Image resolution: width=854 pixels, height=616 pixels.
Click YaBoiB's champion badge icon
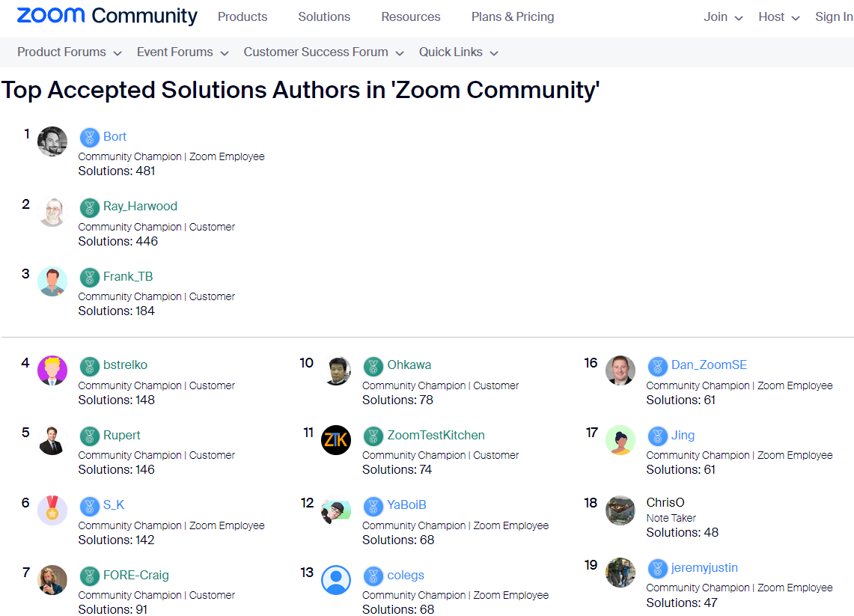(373, 506)
